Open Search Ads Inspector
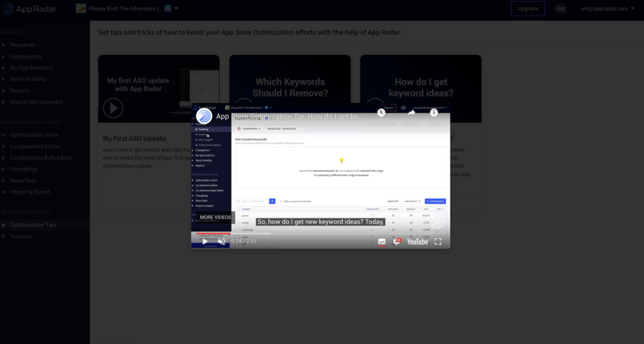The height and width of the screenshot is (344, 644). [36, 102]
